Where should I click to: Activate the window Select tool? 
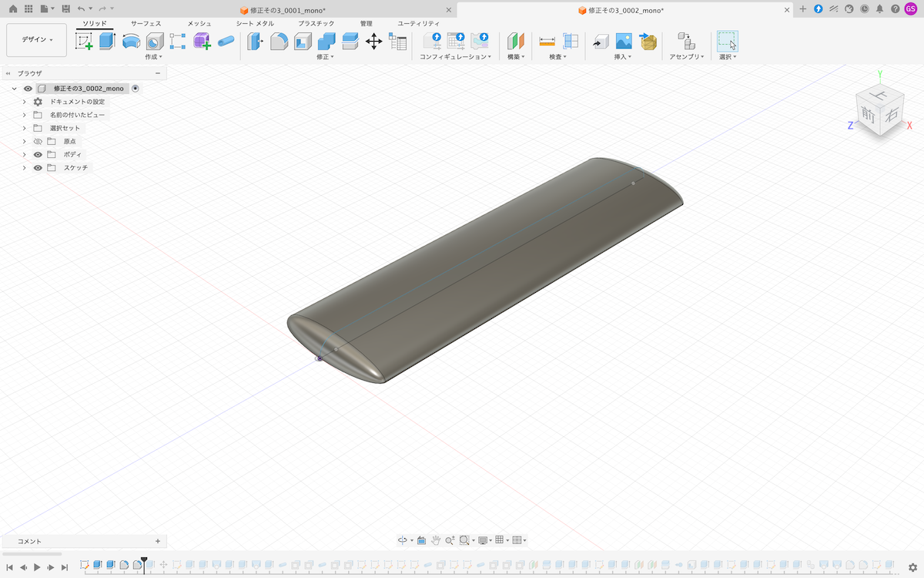727,42
